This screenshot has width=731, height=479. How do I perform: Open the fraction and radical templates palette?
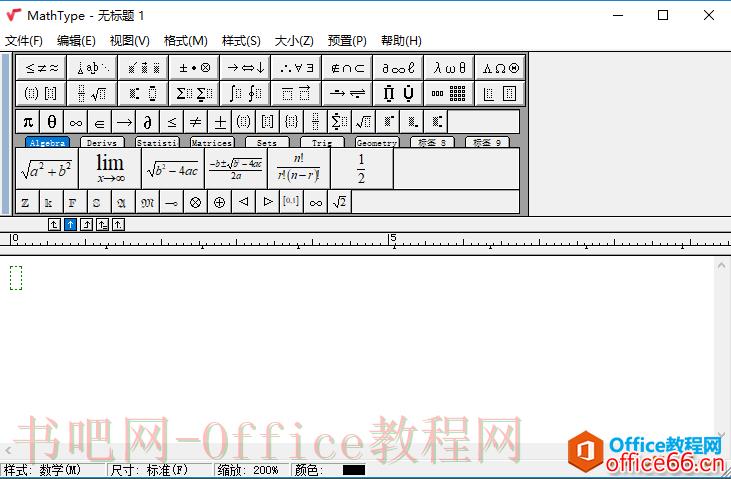(x=92, y=93)
